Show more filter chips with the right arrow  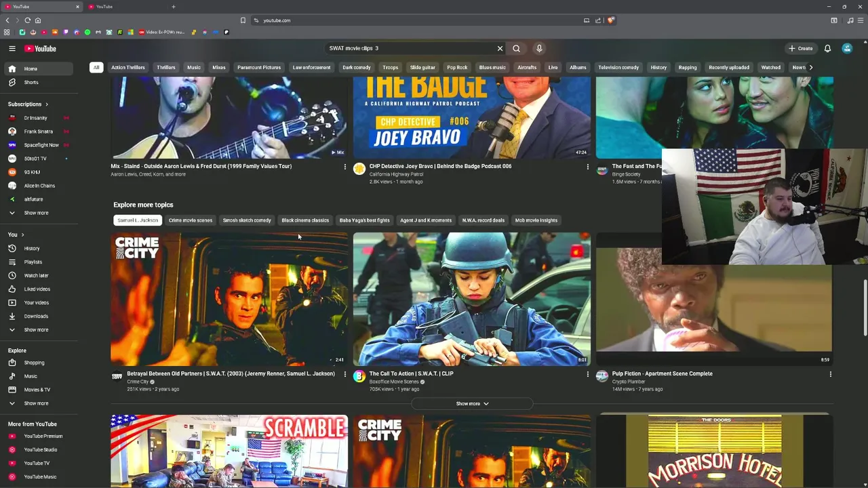tap(810, 67)
